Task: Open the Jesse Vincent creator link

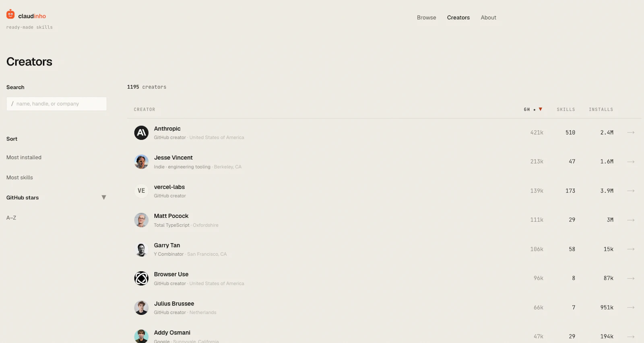Action: (173, 157)
